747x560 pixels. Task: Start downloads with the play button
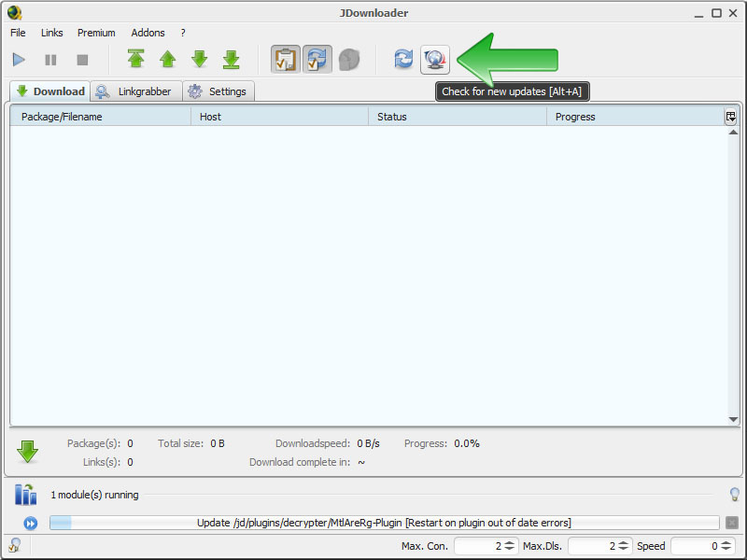[x=19, y=60]
